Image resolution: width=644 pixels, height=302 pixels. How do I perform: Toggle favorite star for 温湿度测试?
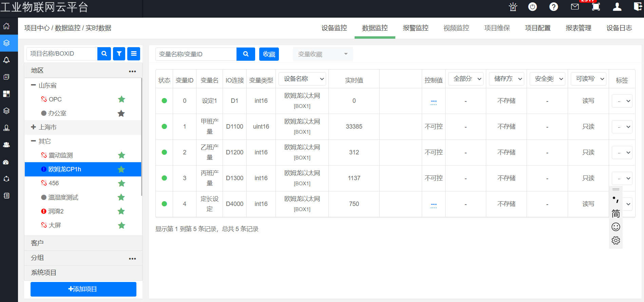click(x=121, y=197)
